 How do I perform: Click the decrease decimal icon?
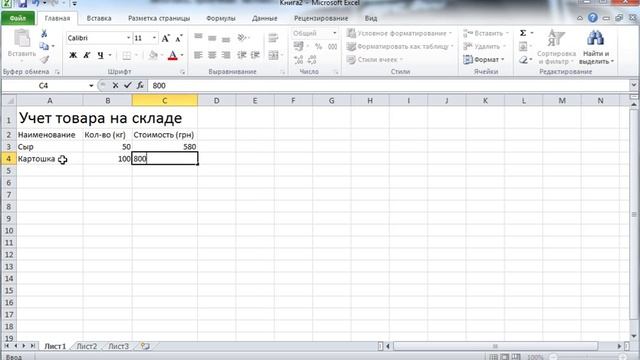pyautogui.click(x=312, y=60)
